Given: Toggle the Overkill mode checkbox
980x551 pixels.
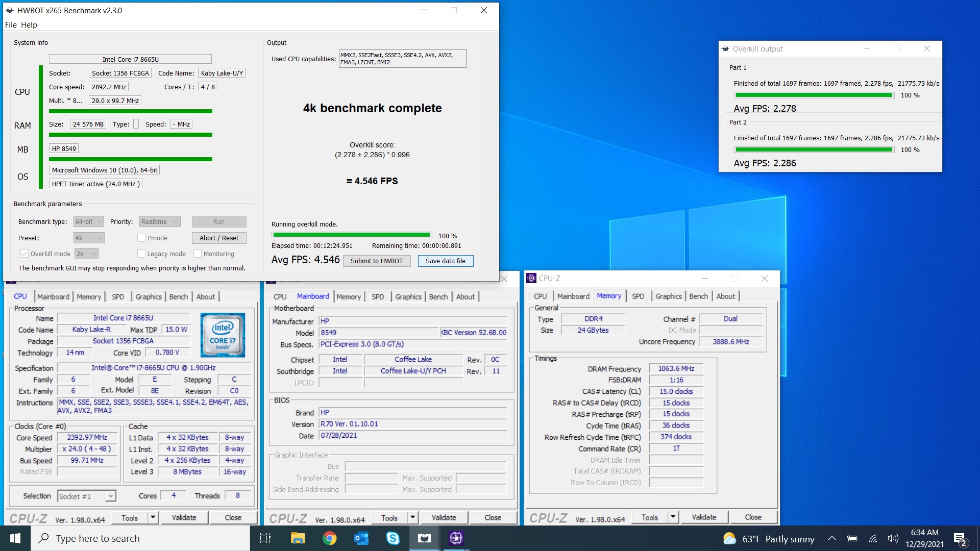Looking at the screenshot, I should (24, 254).
